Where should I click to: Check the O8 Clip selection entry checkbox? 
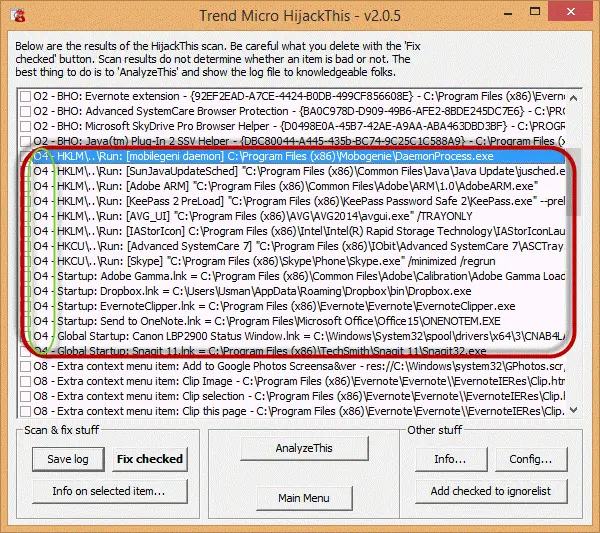[x=26, y=396]
